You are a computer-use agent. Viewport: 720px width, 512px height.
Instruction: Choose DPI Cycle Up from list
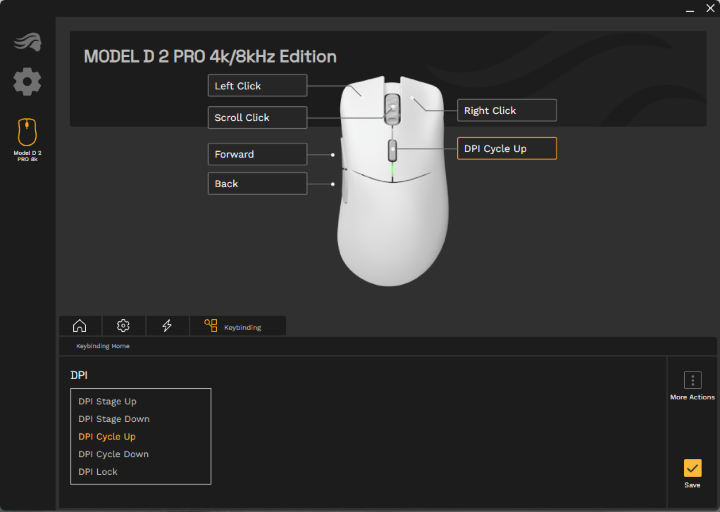point(107,436)
